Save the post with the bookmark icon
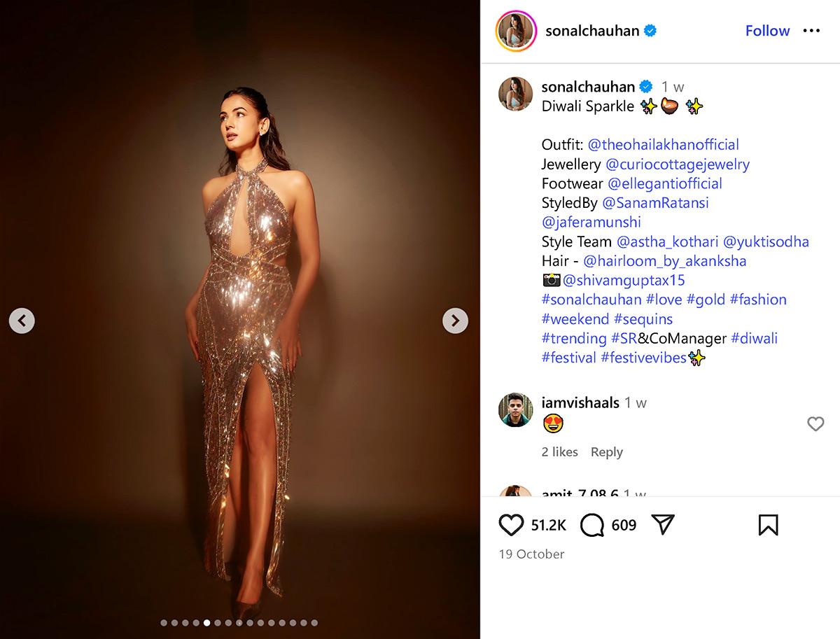Screen dimensions: 840x639 pos(768,525)
